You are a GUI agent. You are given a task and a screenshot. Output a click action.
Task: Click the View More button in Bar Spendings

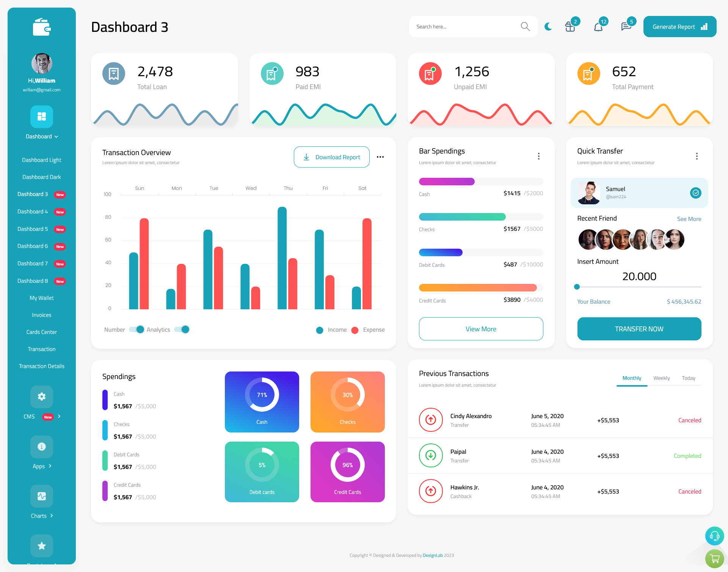481,329
